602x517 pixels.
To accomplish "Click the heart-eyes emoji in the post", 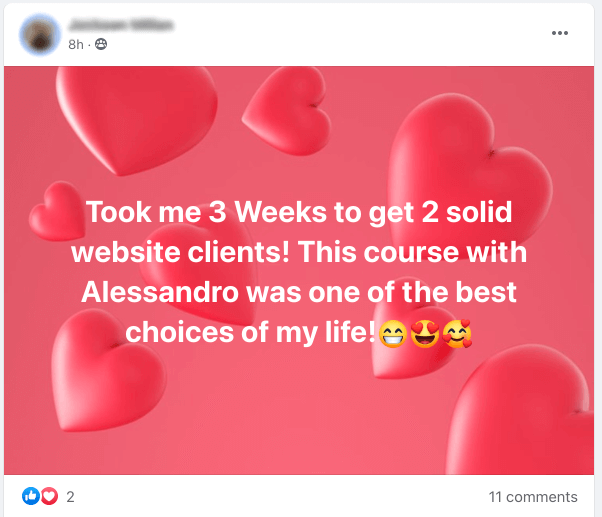I will 425,334.
